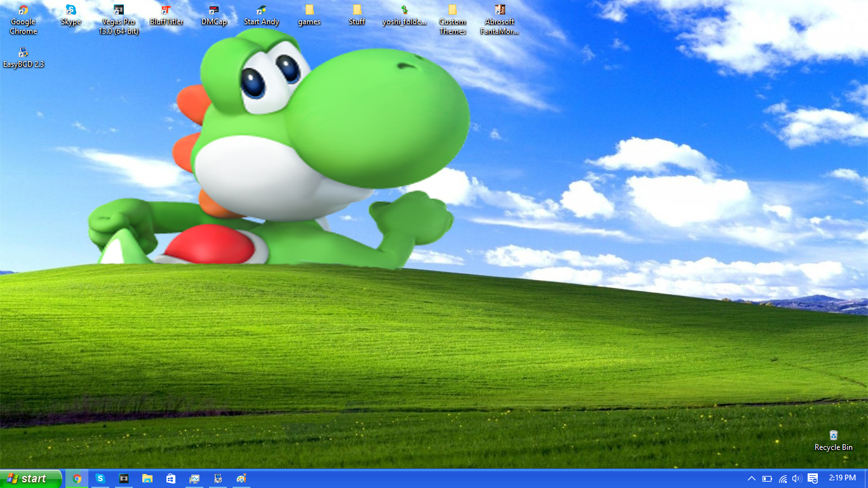This screenshot has width=868, height=488.
Task: Check battery status in the tray
Action: pos(767,478)
